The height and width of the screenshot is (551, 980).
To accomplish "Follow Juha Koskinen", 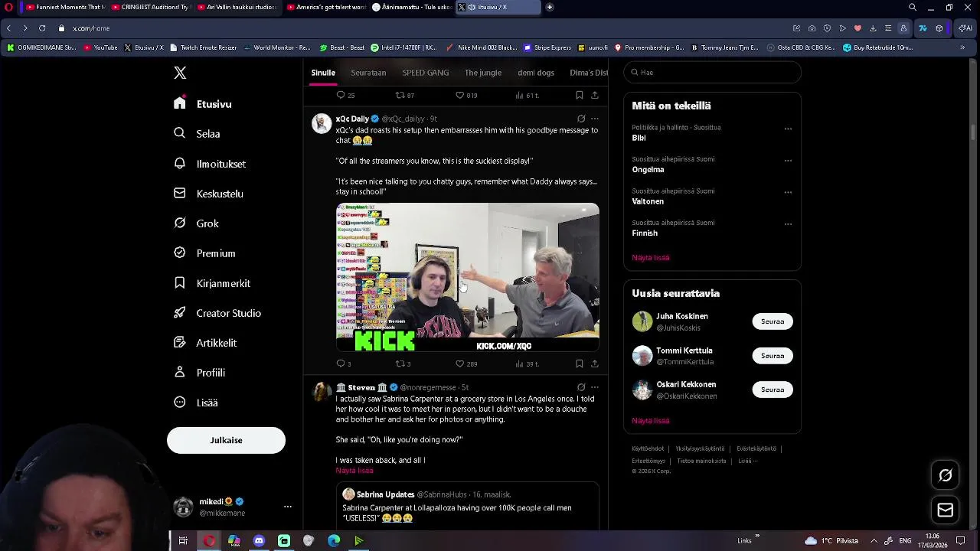I will click(773, 321).
